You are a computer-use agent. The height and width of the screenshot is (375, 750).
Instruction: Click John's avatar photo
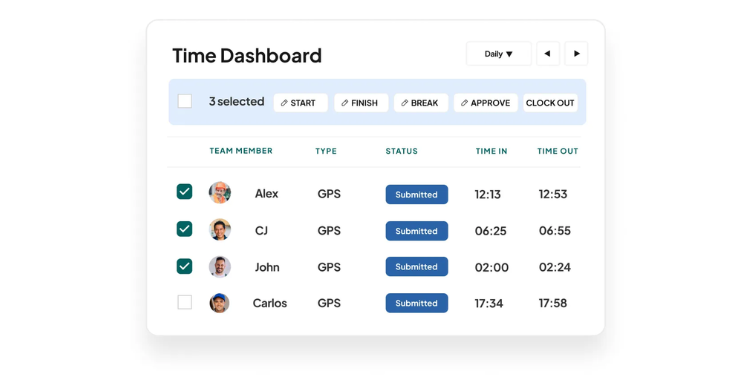[x=220, y=267]
